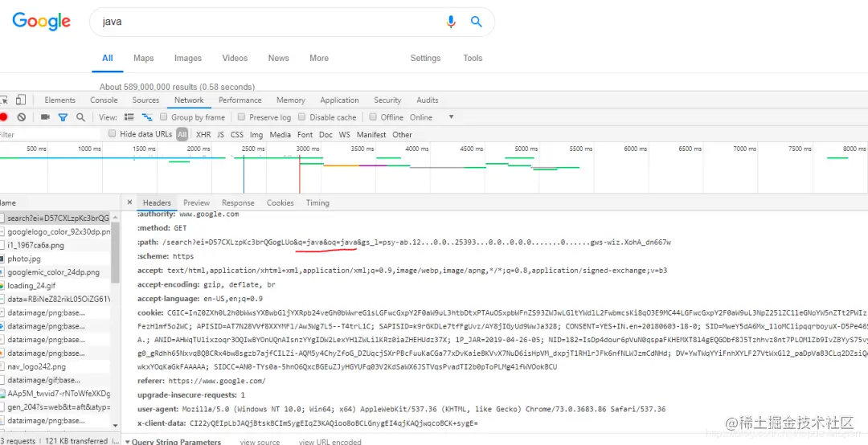Open the Audits tab
The image size is (868, 445).
[x=428, y=100]
